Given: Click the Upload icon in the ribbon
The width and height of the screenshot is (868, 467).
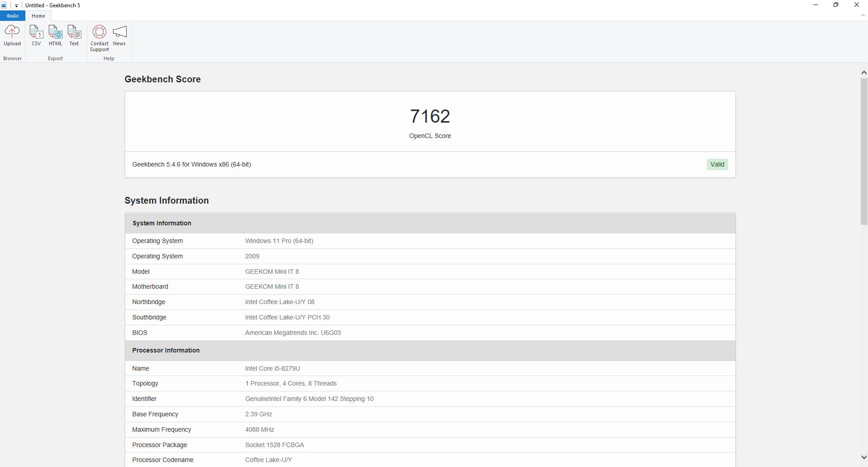Looking at the screenshot, I should point(12,35).
